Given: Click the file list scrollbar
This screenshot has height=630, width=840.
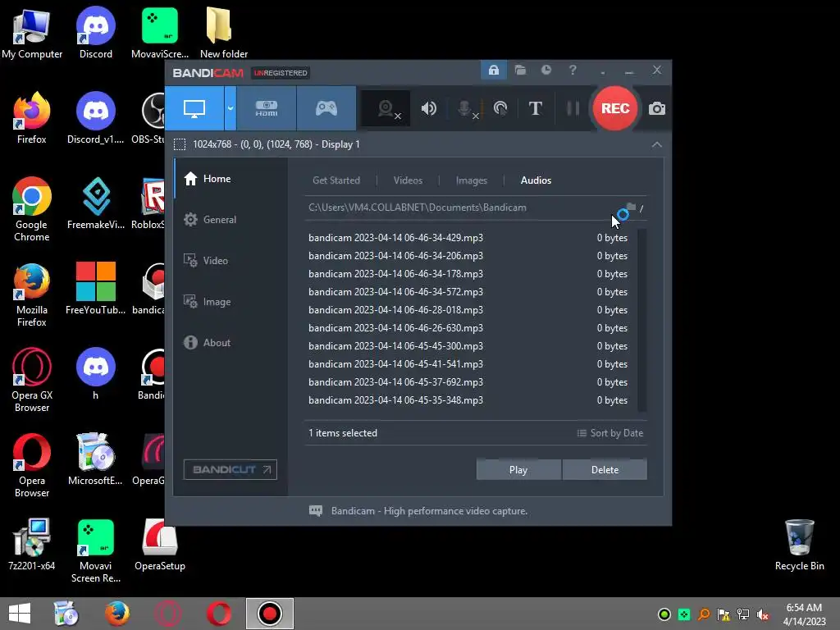Looking at the screenshot, I should point(641,321).
